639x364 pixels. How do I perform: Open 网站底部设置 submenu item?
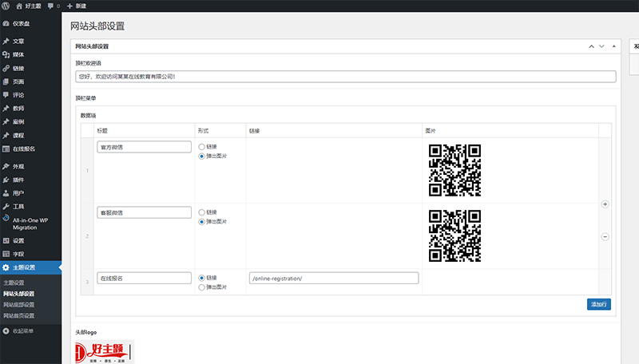18,305
